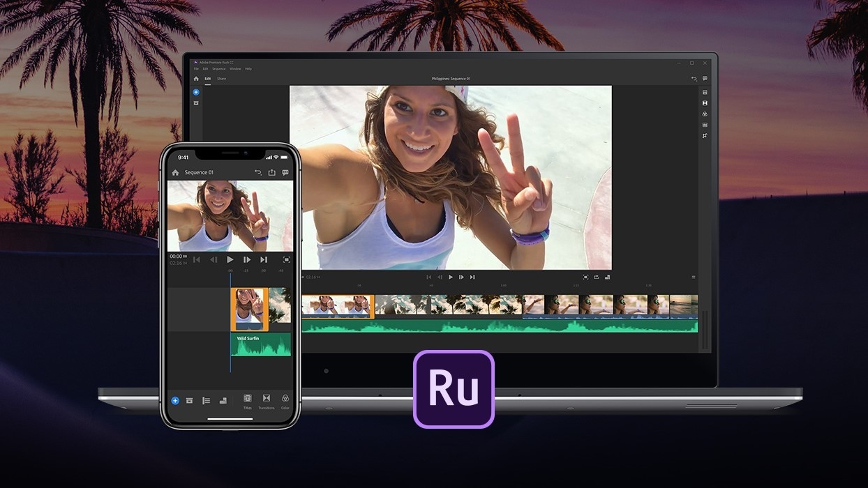Expand the track controls on the phone toolbar
The width and height of the screenshot is (868, 488).
pyautogui.click(x=206, y=400)
